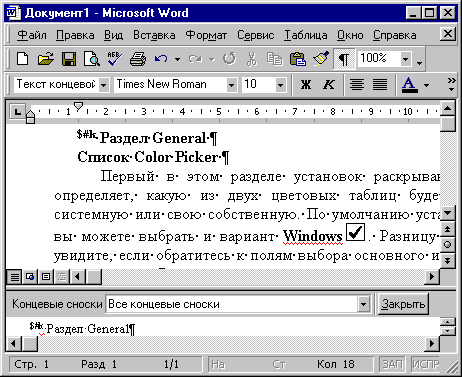Expand the Times New Roman font dropdown

click(231, 85)
